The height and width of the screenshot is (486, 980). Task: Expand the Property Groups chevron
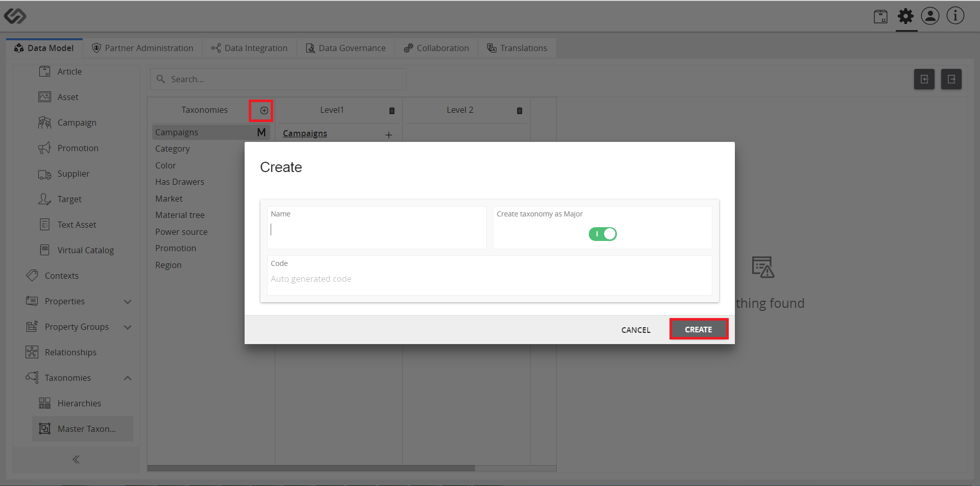pyautogui.click(x=128, y=327)
